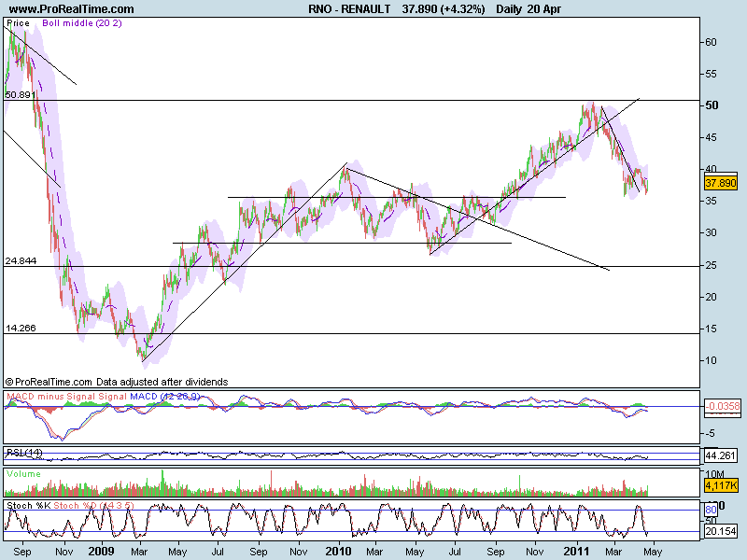Click the 55 price-axis label
This screenshot has width=747, height=560.
pos(711,74)
